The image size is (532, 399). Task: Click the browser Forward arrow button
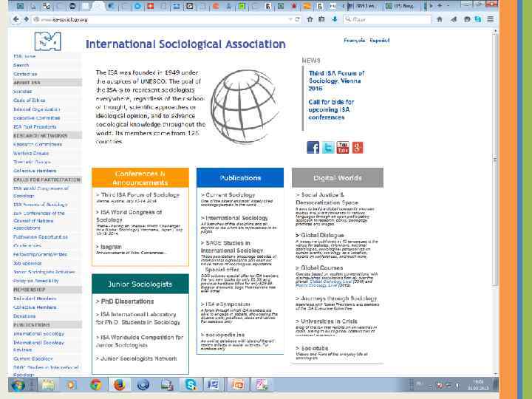tap(26, 19)
